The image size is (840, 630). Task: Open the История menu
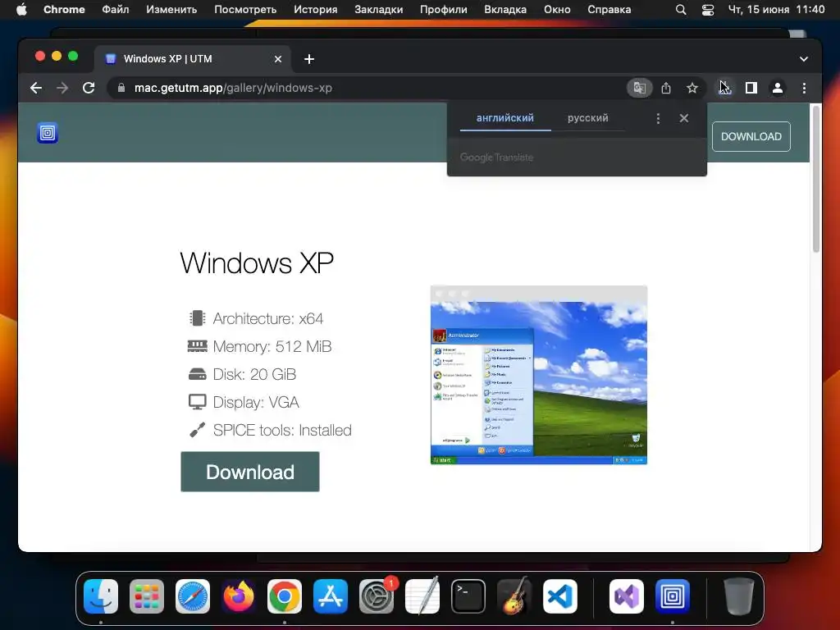(316, 9)
